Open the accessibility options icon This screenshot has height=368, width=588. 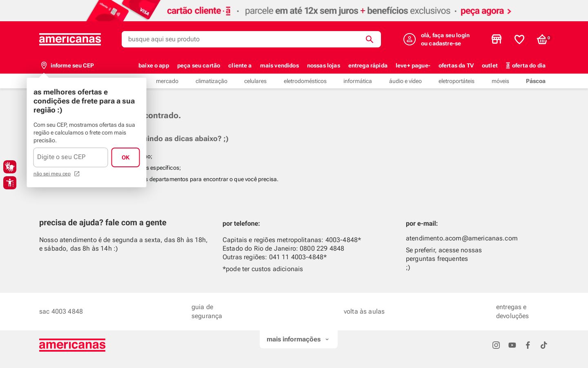(x=10, y=183)
